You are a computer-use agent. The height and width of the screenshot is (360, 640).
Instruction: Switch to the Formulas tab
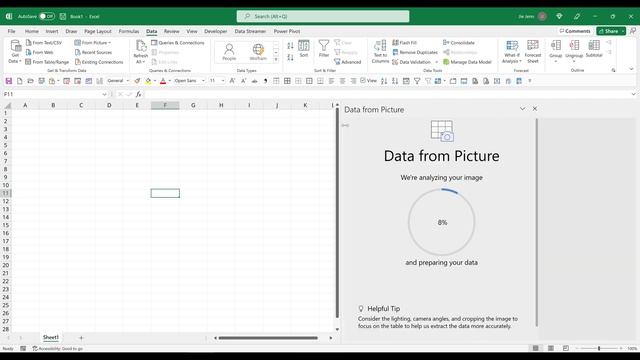tap(129, 31)
